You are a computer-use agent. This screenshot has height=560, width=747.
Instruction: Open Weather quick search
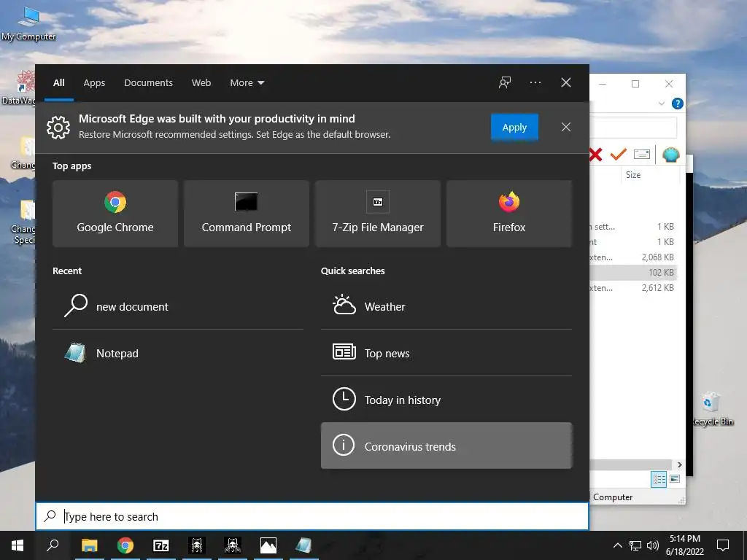pos(446,306)
